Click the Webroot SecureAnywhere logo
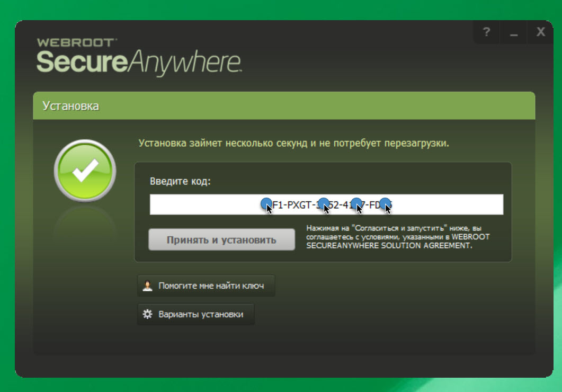The image size is (562, 392). (x=139, y=57)
